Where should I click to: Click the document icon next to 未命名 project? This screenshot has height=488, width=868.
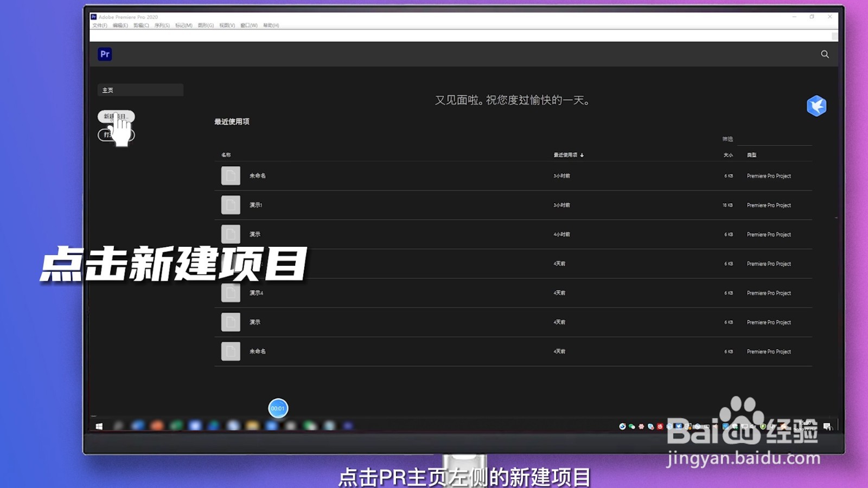pos(231,176)
